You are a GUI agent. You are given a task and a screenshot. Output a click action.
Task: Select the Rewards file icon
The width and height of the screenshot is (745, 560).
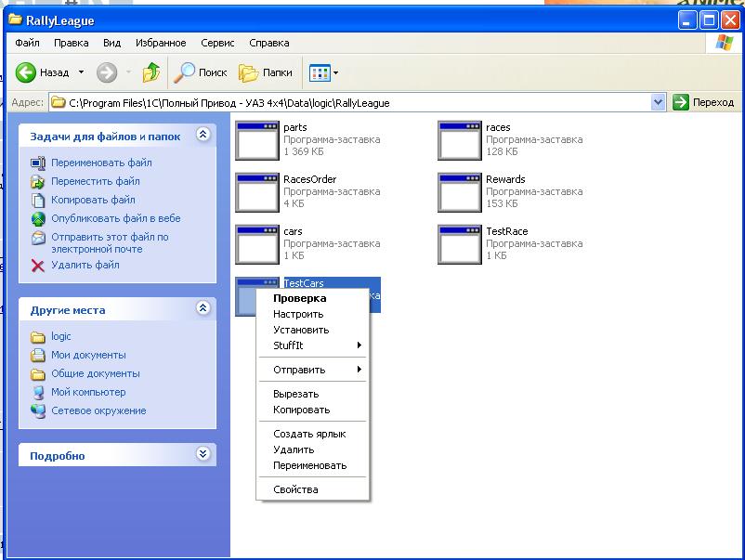point(460,192)
